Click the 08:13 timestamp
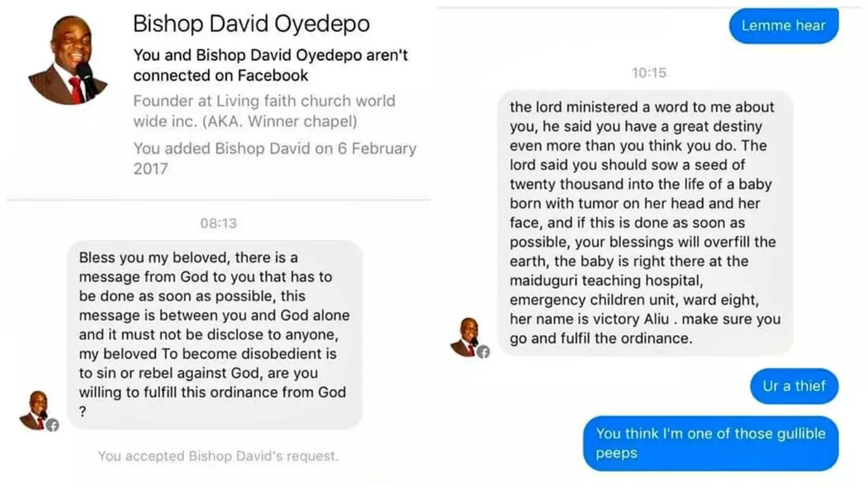This screenshot has width=868, height=488. pyautogui.click(x=219, y=223)
